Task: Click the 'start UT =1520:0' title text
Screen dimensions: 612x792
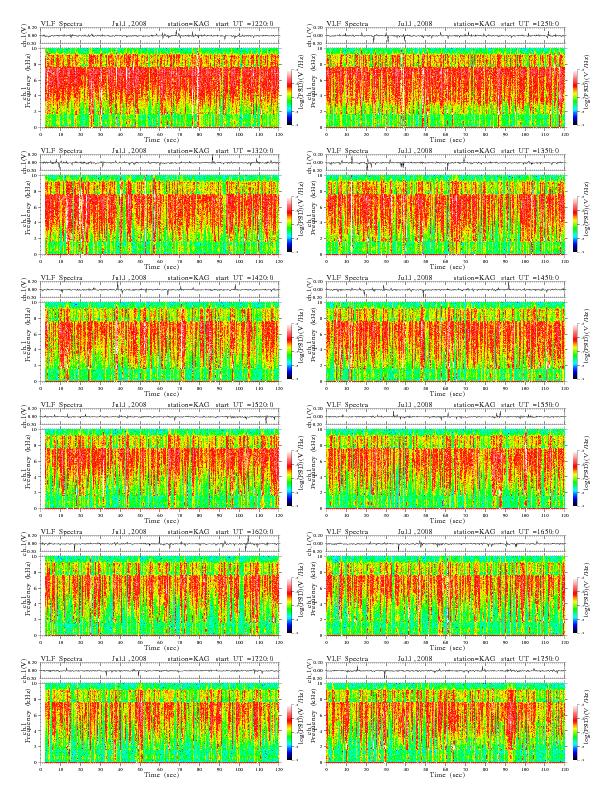Action: [244, 405]
